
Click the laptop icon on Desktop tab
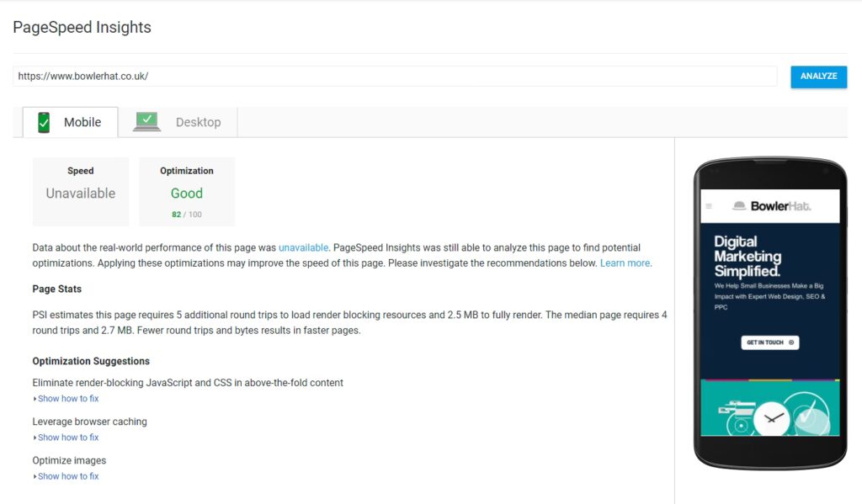click(x=147, y=122)
